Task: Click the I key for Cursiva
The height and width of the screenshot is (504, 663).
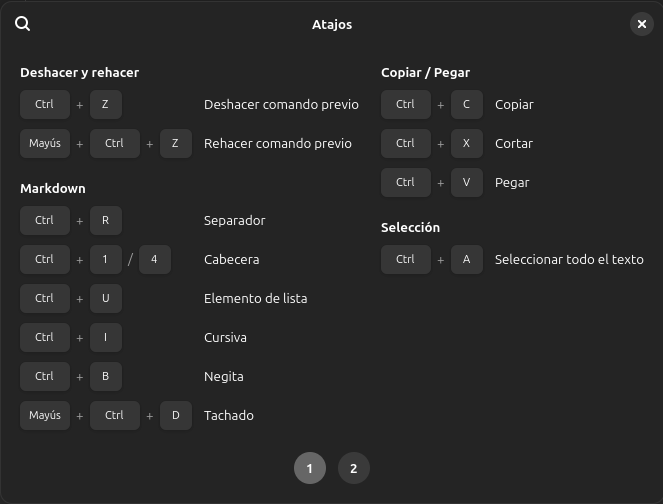Action: coord(105,338)
